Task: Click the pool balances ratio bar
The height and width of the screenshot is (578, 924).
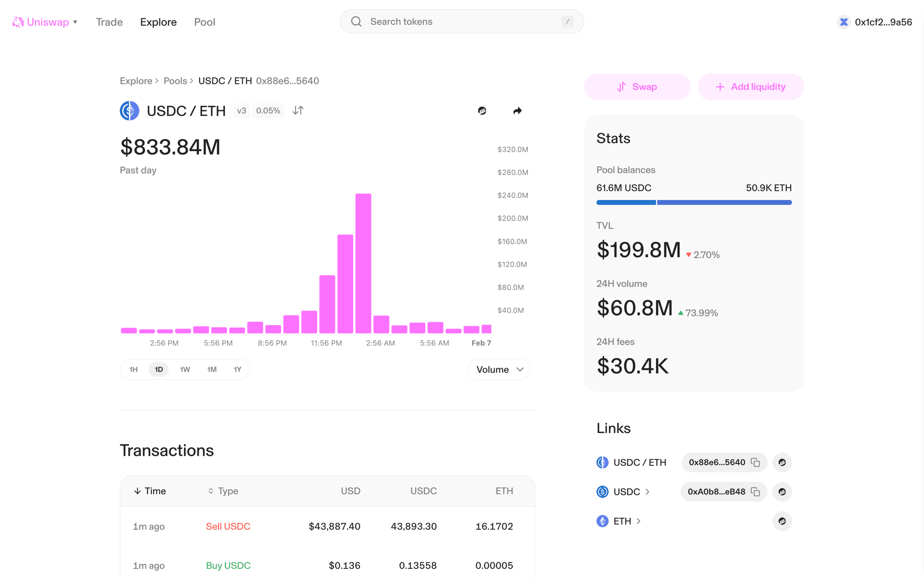Action: click(694, 203)
